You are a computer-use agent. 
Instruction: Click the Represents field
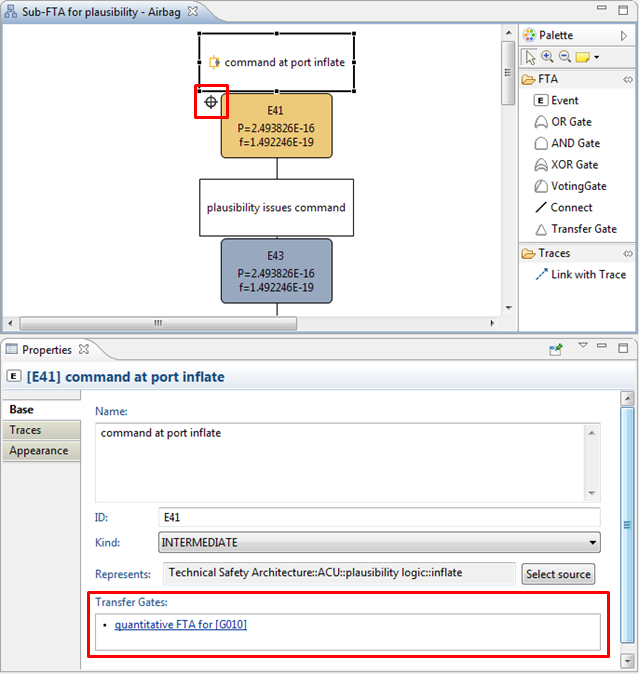coord(339,573)
